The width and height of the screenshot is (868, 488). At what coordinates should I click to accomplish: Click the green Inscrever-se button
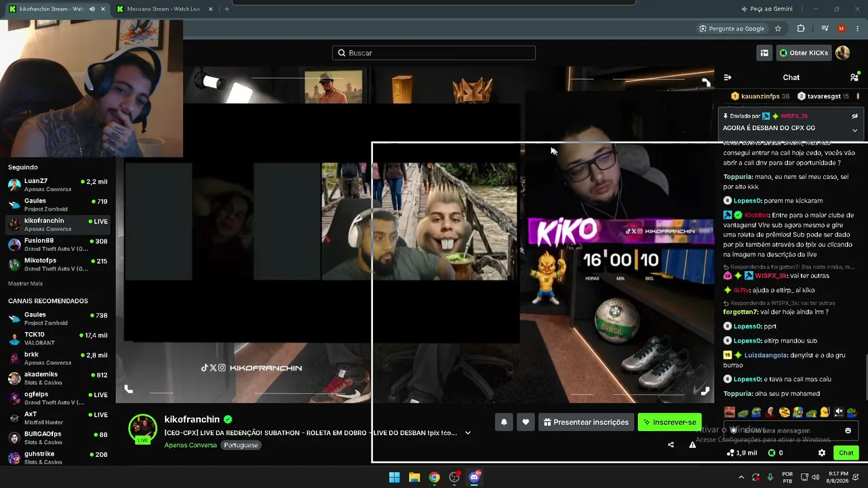pos(670,422)
